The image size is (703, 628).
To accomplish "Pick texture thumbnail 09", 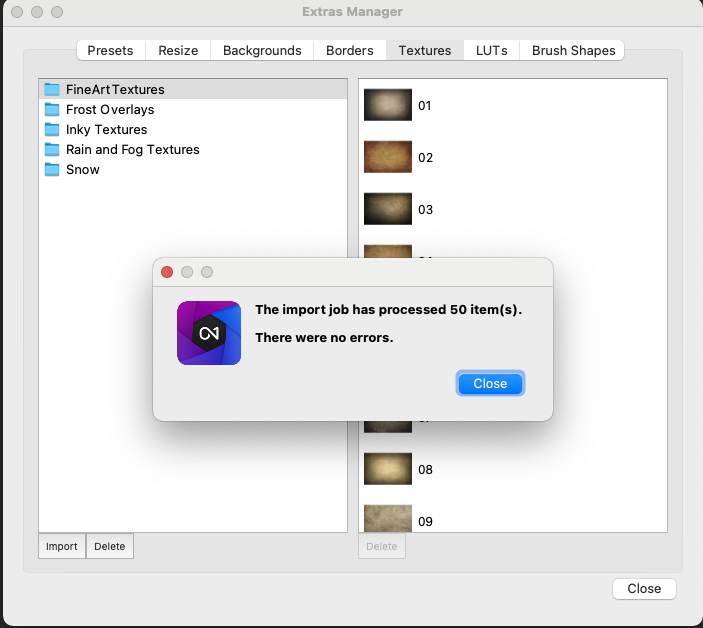I will tap(387, 518).
